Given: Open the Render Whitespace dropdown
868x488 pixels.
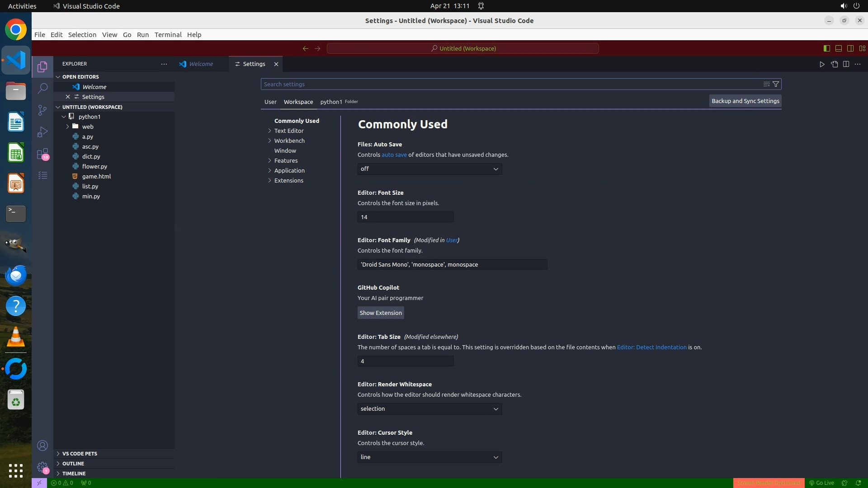Looking at the screenshot, I should (x=429, y=409).
